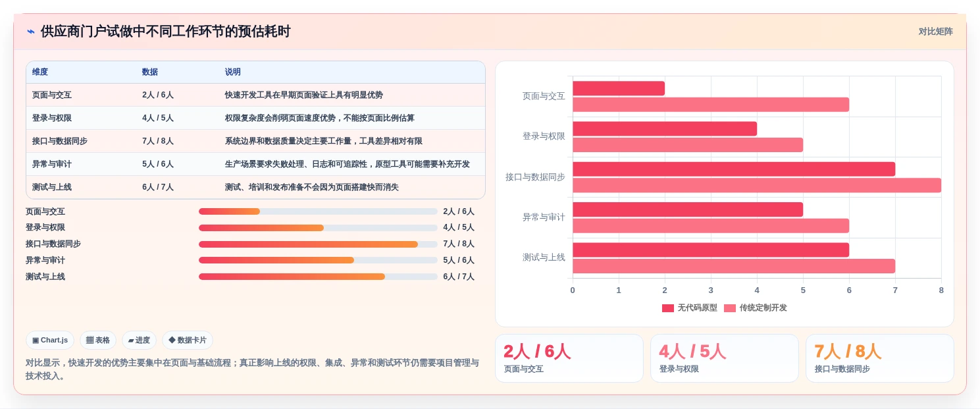Select the Chart.js tag chip
This screenshot has width=980, height=409.
tap(50, 341)
